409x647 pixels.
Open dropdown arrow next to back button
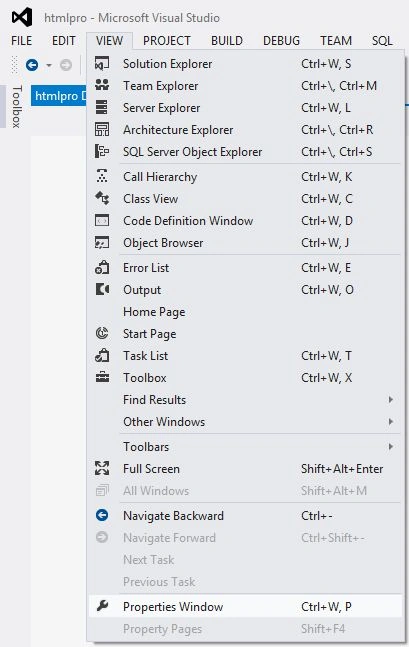click(x=49, y=65)
